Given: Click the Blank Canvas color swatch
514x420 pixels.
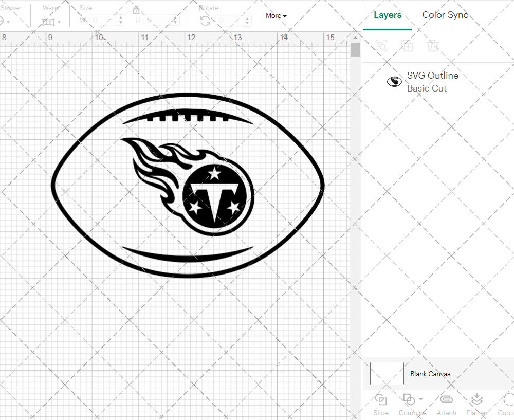Looking at the screenshot, I should [387, 374].
